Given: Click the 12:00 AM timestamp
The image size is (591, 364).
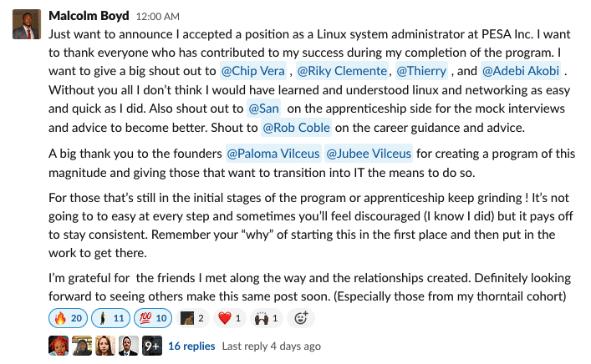Looking at the screenshot, I should (157, 17).
